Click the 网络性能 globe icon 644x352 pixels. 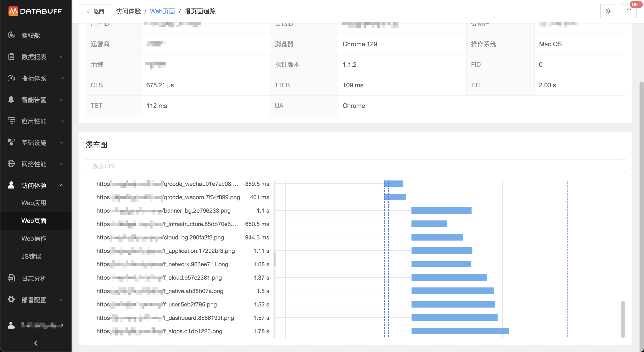pos(11,164)
